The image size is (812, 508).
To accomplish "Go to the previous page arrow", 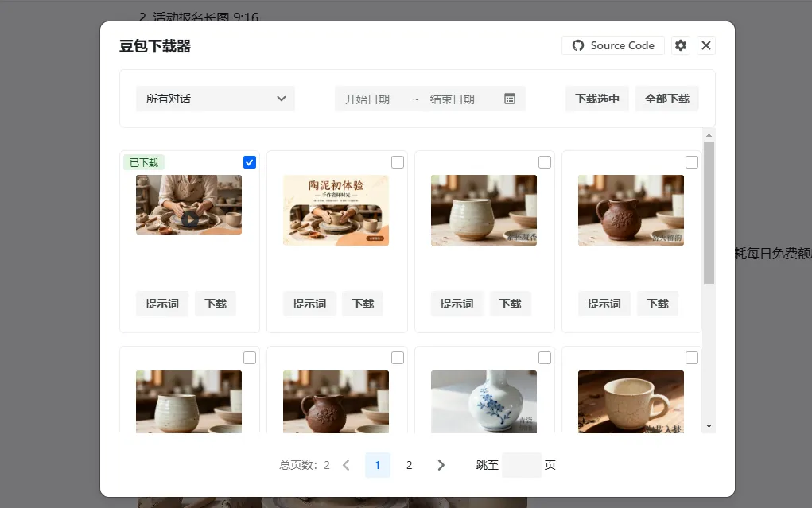I will pyautogui.click(x=346, y=465).
